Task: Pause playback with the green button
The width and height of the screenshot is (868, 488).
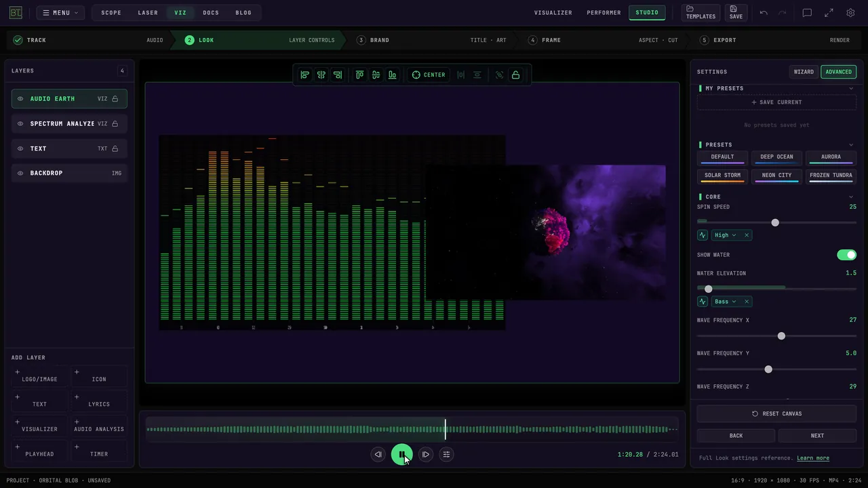Action: (x=401, y=454)
